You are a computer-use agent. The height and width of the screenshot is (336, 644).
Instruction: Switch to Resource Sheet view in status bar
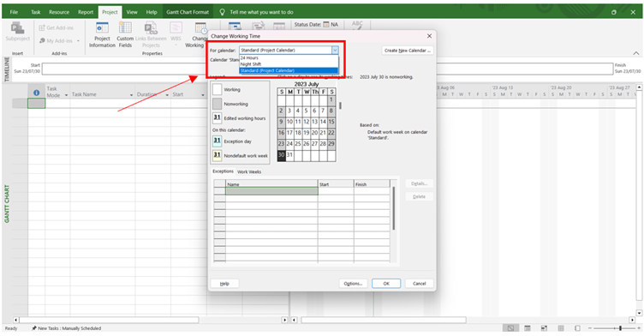[561, 328]
